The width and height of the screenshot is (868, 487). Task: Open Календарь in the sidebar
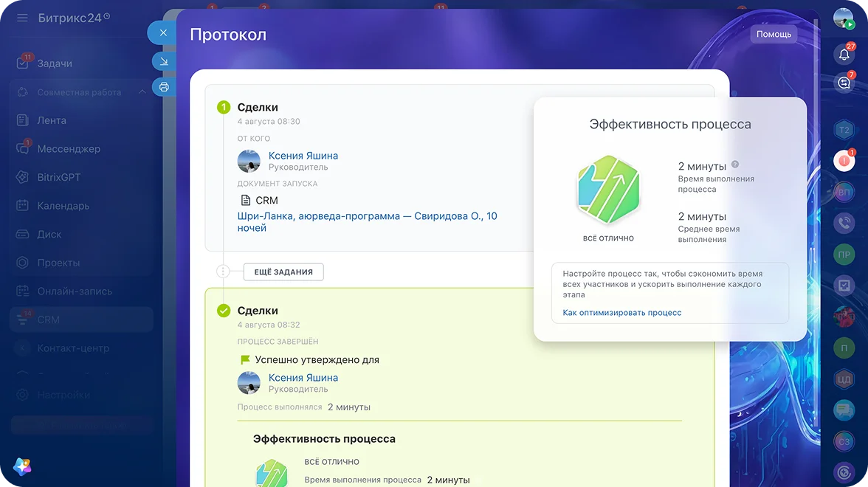(63, 206)
